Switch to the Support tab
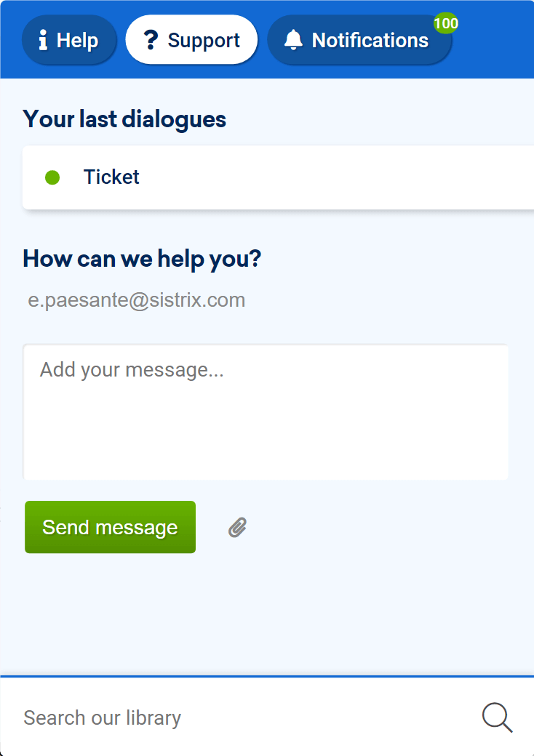 click(x=191, y=39)
